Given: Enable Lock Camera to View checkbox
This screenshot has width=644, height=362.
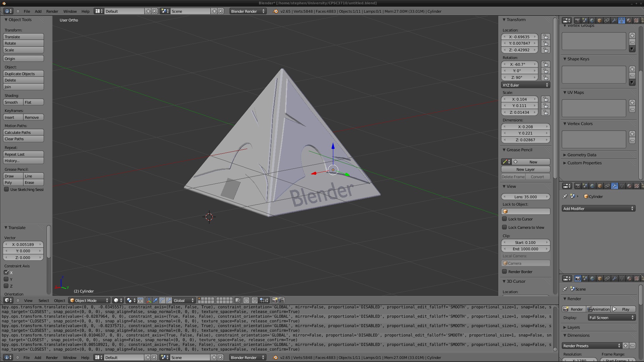Looking at the screenshot, I should click(504, 227).
